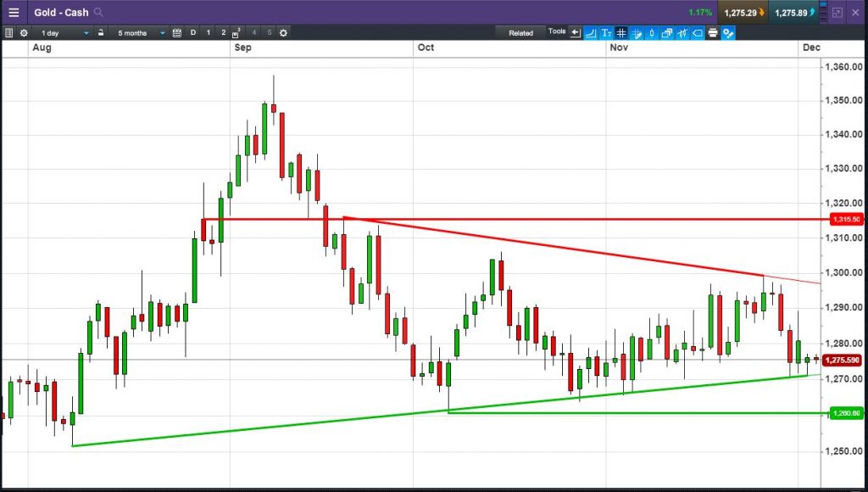Select chart layout preset 2

click(223, 33)
